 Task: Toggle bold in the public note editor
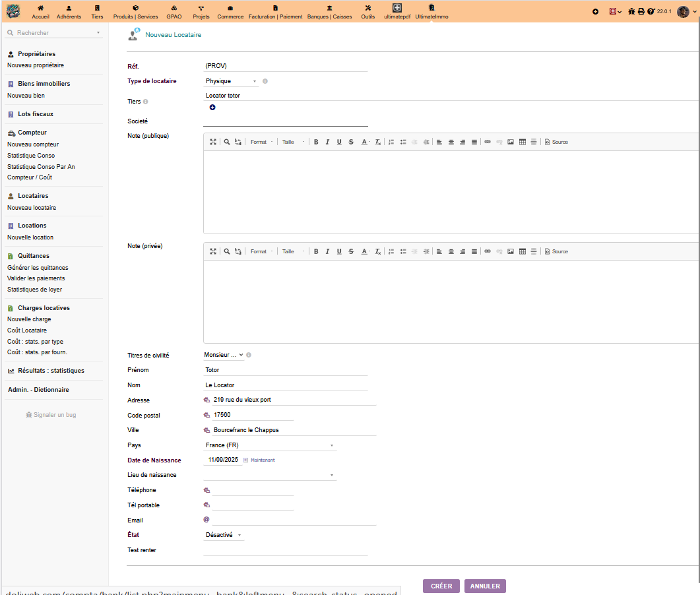coord(316,142)
